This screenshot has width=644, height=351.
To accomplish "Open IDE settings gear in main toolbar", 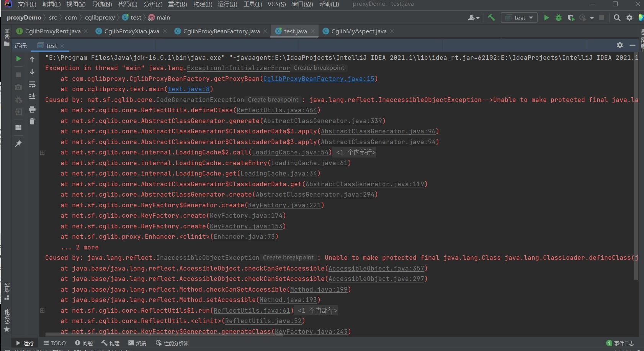I will 629,18.
